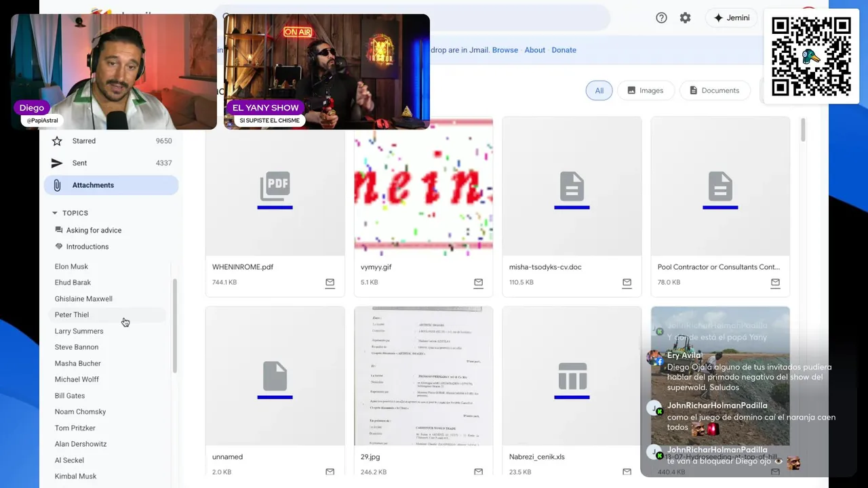Screen dimensions: 868x488
Task: Click the star icon beside Starred
Action: pyautogui.click(x=58, y=141)
